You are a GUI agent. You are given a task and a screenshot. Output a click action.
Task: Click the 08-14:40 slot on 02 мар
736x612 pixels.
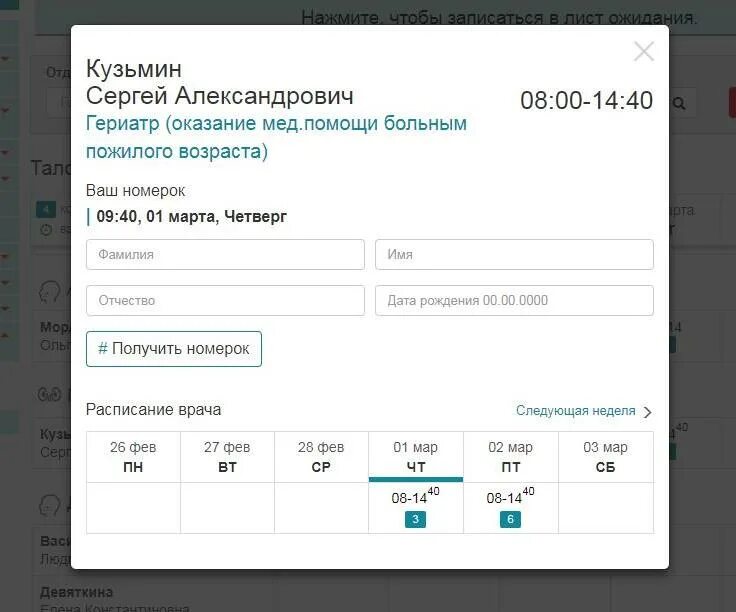510,496
